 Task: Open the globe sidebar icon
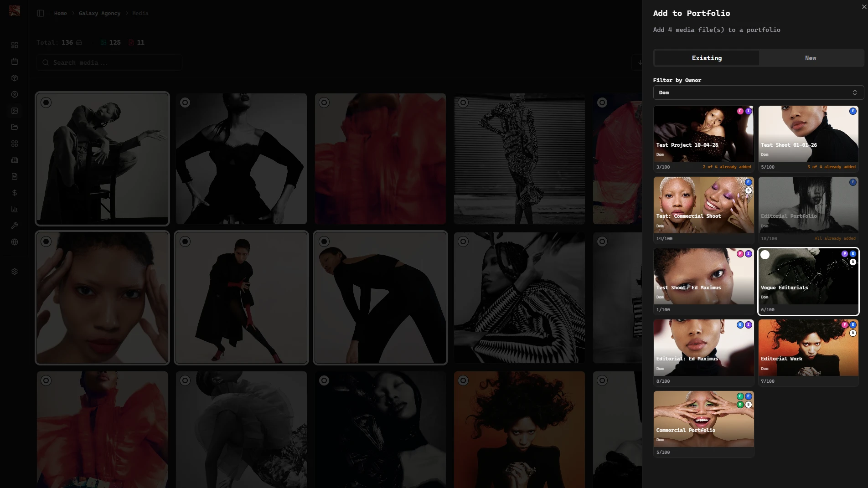(x=15, y=242)
